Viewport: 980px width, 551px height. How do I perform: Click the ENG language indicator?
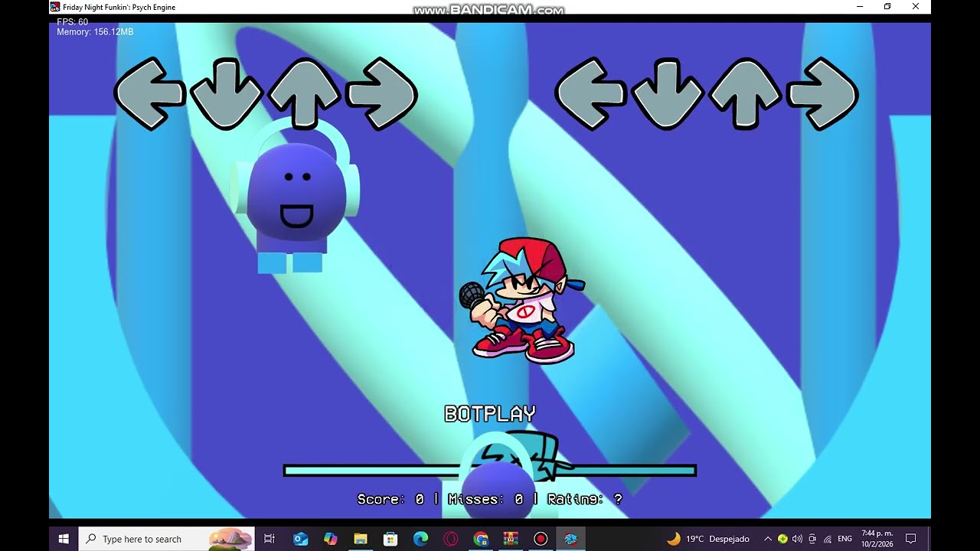844,539
